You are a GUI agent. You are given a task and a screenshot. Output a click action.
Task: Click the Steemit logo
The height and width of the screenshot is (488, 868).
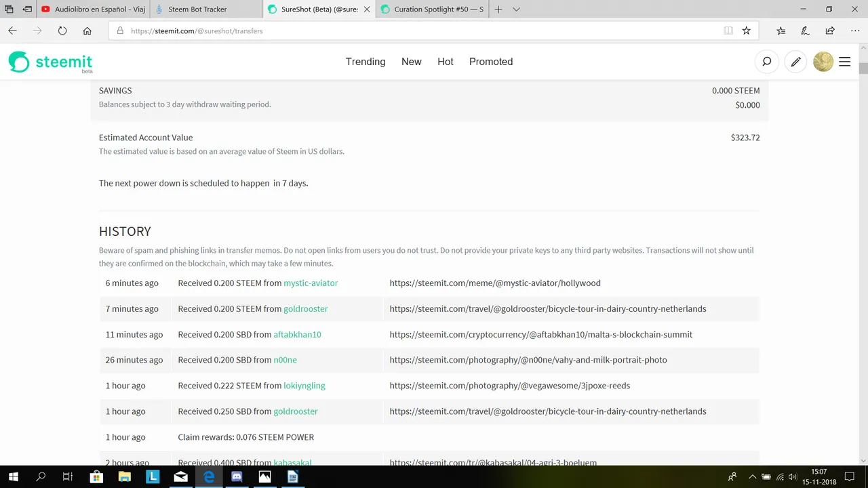coord(51,62)
